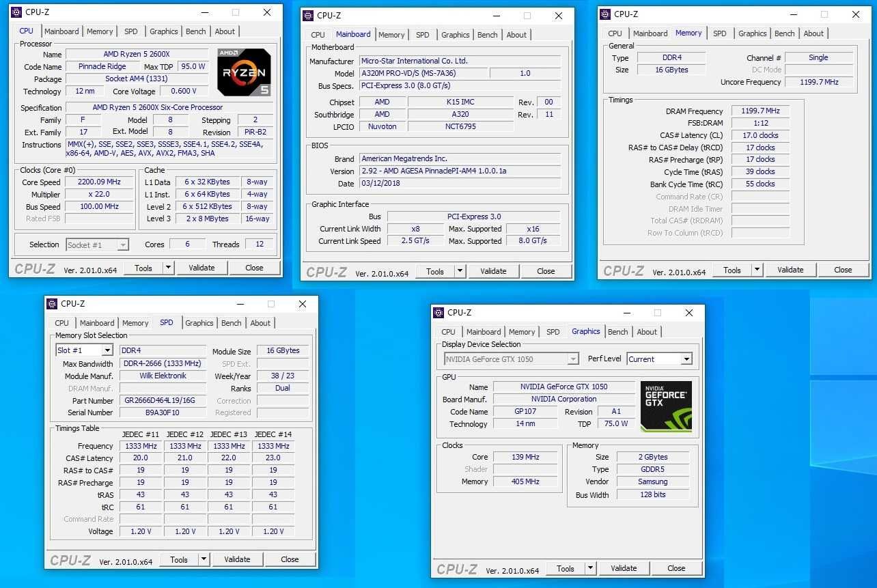Click the Threads count 12 value
Viewport: 877px width, 588px height.
point(260,244)
